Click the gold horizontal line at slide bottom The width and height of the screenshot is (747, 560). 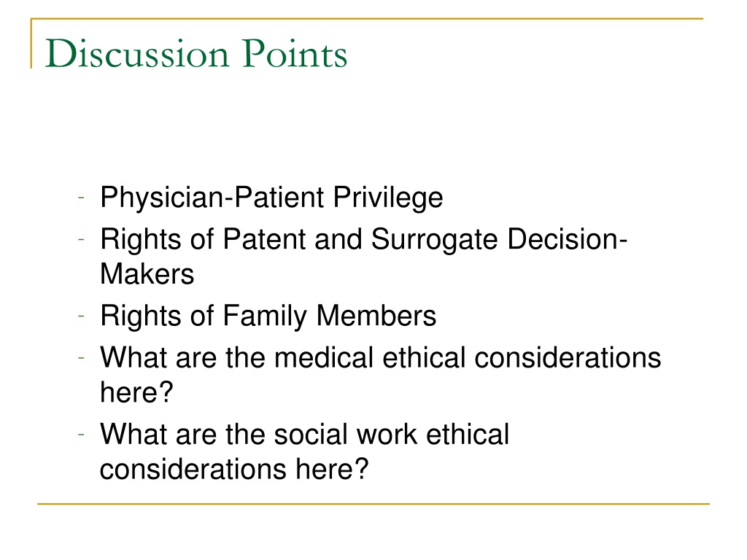point(373,503)
